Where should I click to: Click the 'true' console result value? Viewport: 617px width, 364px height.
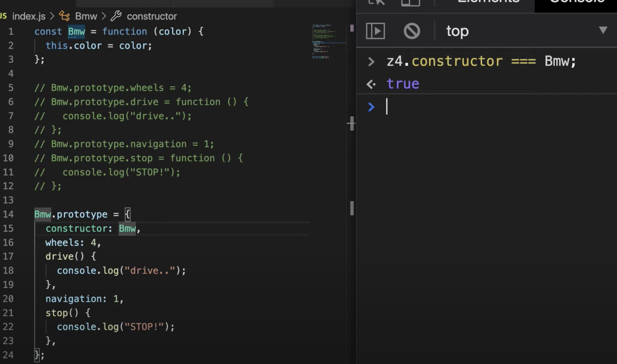tap(403, 84)
